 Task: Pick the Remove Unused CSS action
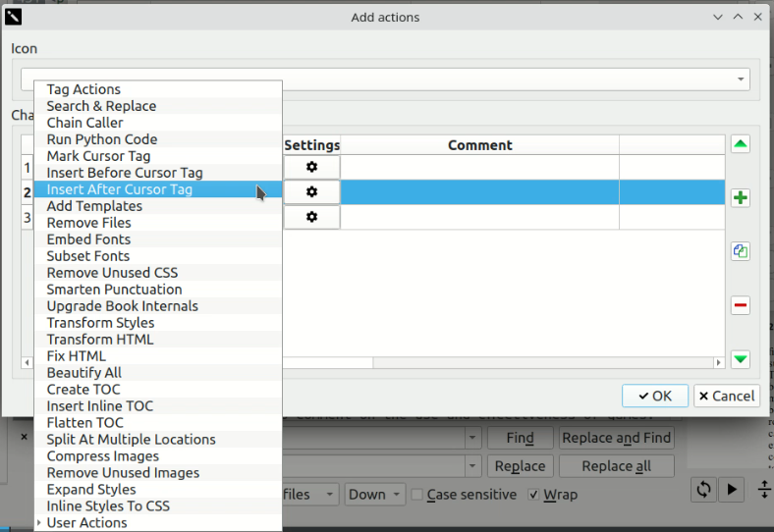coord(112,273)
